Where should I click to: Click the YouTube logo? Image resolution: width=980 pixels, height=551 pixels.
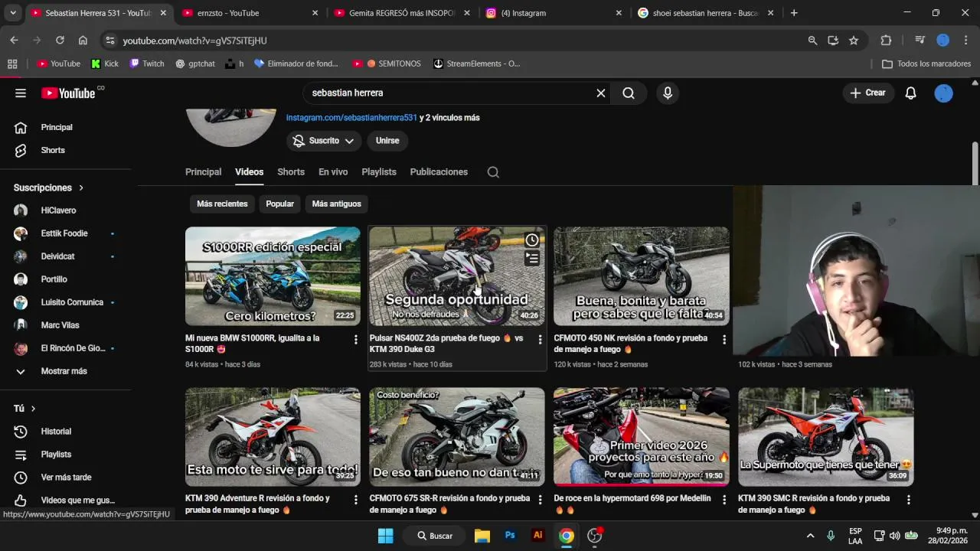pos(68,93)
